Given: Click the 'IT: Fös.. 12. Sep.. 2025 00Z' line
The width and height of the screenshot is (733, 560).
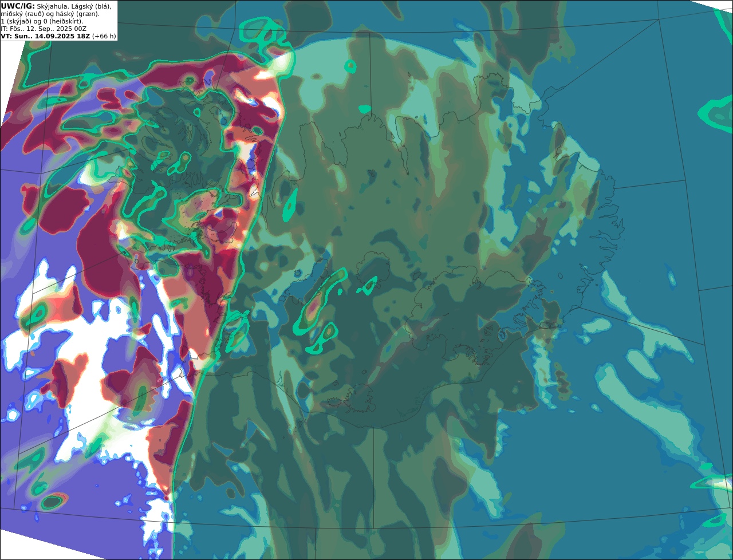Looking at the screenshot, I should point(44,29).
